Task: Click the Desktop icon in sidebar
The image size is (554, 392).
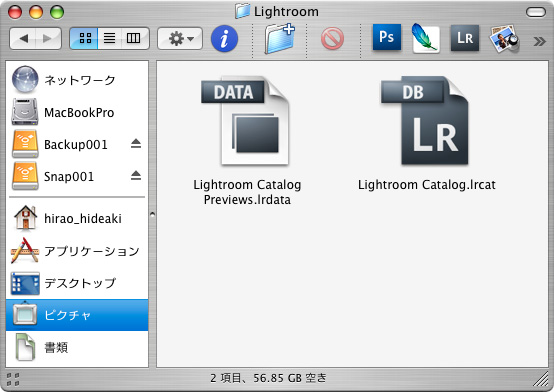Action: click(x=25, y=283)
